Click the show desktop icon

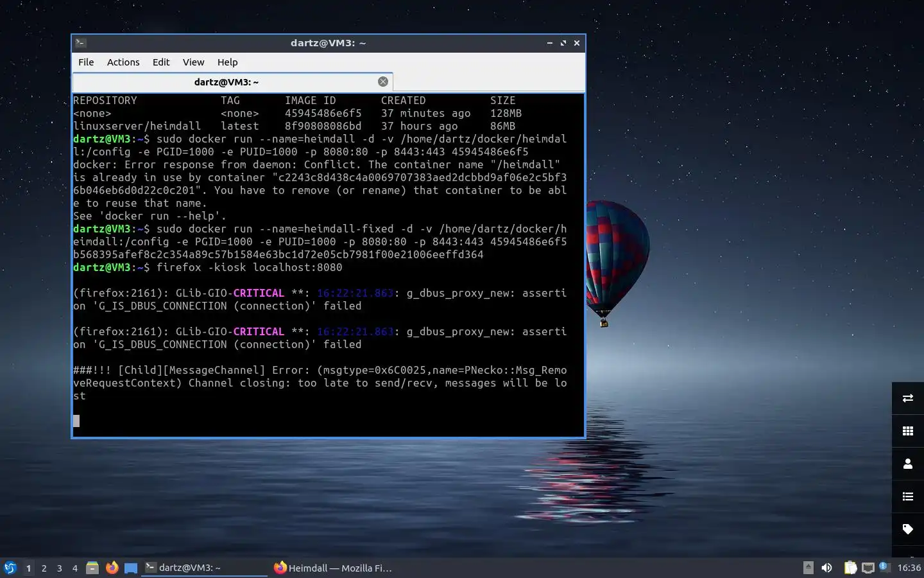pyautogui.click(x=131, y=568)
